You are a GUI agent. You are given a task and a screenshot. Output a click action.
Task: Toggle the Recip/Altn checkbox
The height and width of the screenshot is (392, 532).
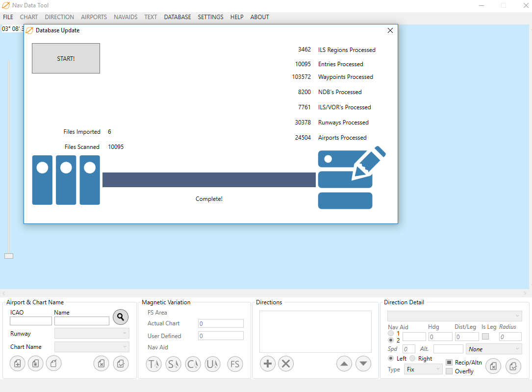449,363
